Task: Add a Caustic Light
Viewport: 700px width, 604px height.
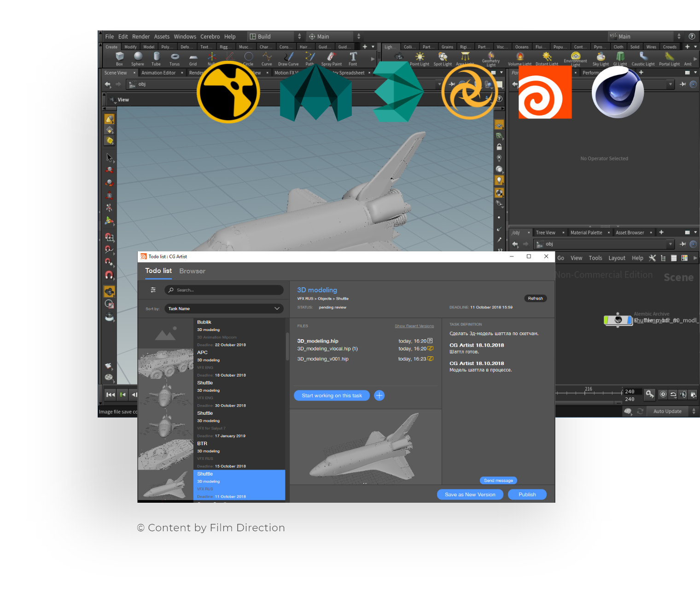Action: pyautogui.click(x=643, y=58)
